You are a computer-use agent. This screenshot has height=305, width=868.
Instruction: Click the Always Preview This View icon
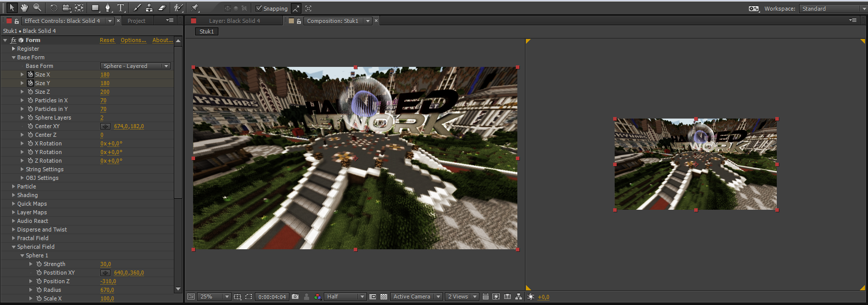click(x=191, y=297)
